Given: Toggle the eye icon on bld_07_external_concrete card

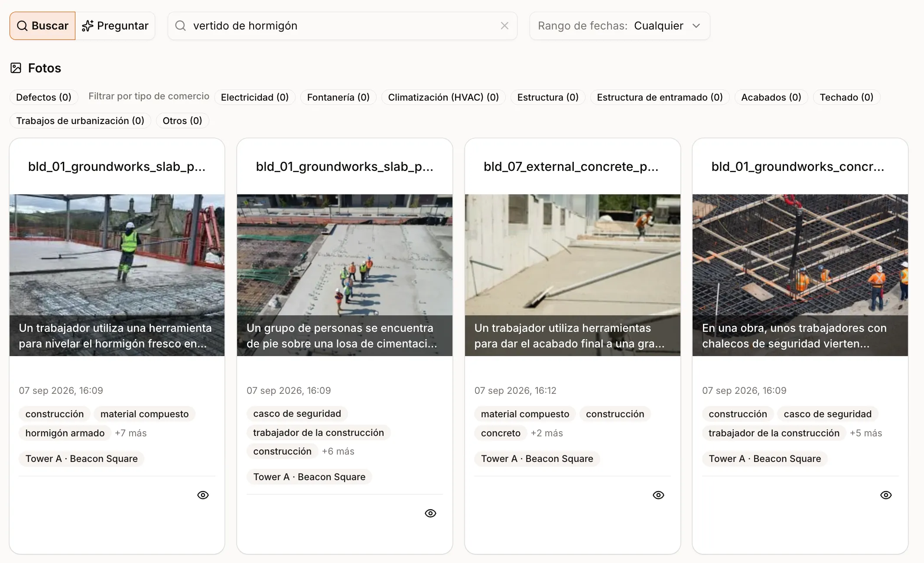Looking at the screenshot, I should click(x=658, y=495).
